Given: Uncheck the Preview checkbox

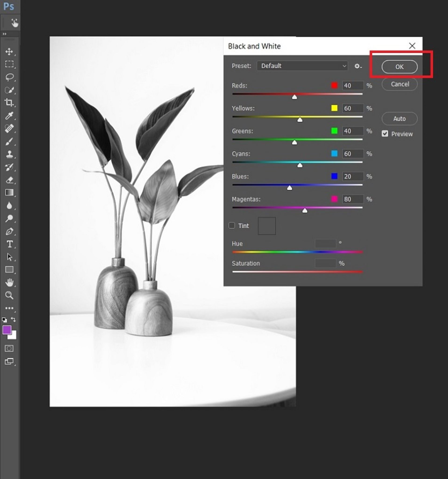Looking at the screenshot, I should coord(385,134).
